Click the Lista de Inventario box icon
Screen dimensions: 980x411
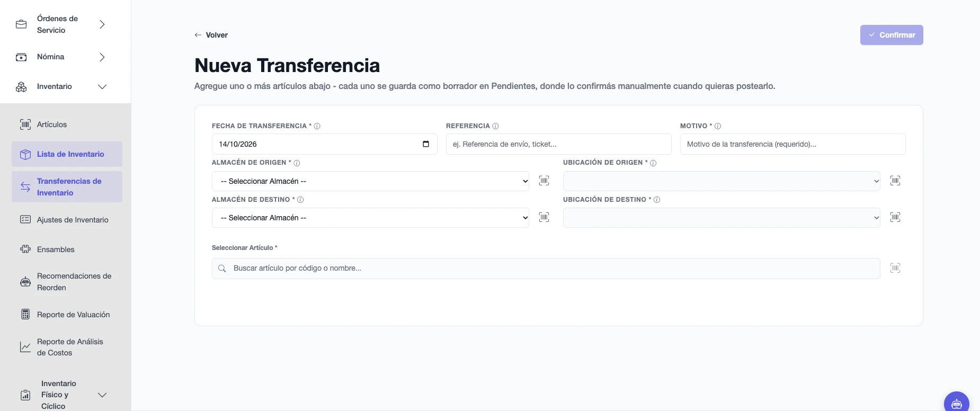tap(25, 154)
